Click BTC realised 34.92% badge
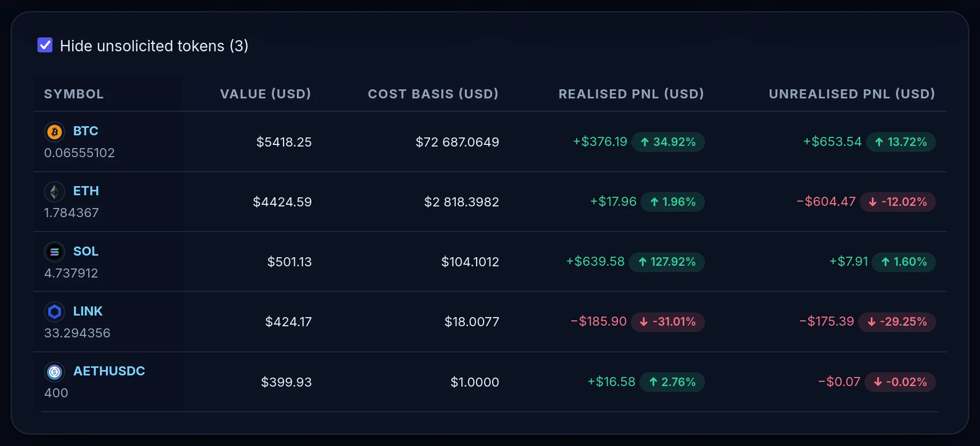 click(668, 142)
